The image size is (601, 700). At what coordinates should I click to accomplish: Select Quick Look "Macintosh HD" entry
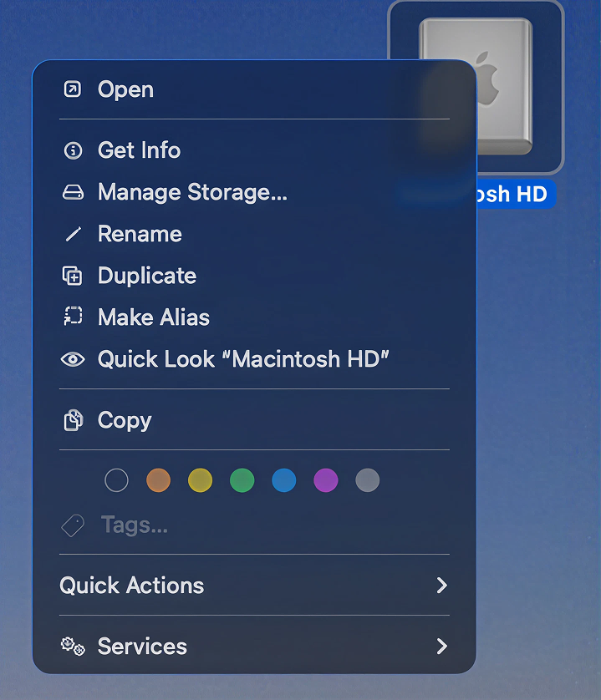pos(254,359)
